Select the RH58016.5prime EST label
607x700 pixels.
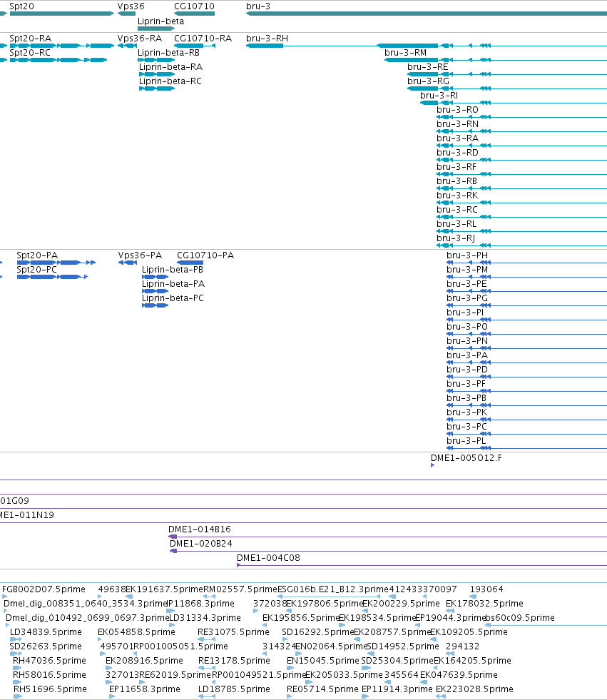tap(49, 675)
